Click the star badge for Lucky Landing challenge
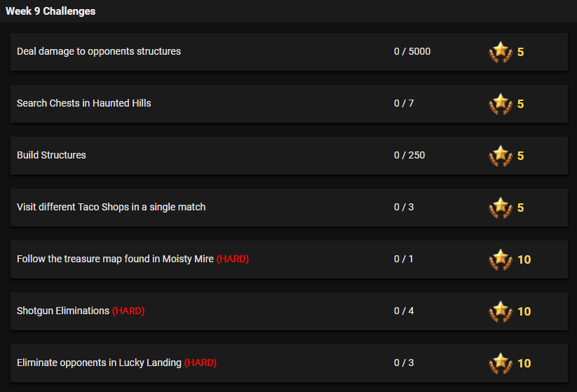Viewport: 577px width, 392px height. (500, 363)
